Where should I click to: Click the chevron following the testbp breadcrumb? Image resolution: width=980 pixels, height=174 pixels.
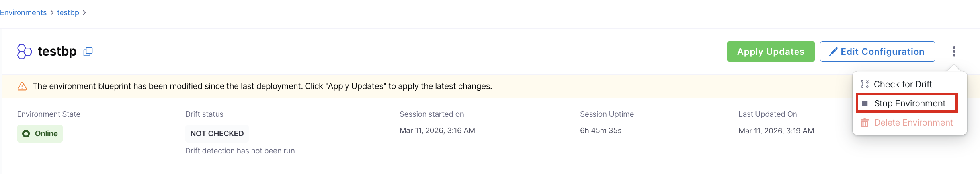[x=84, y=13]
